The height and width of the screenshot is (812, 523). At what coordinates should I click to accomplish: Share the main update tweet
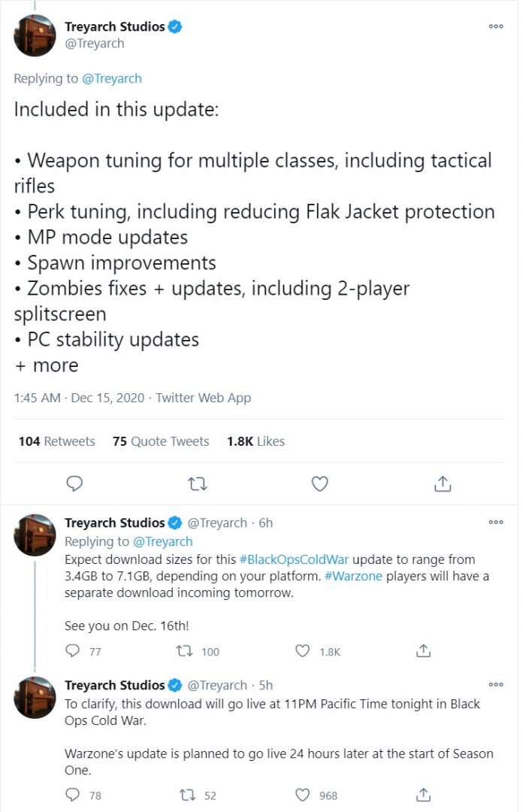click(x=443, y=483)
